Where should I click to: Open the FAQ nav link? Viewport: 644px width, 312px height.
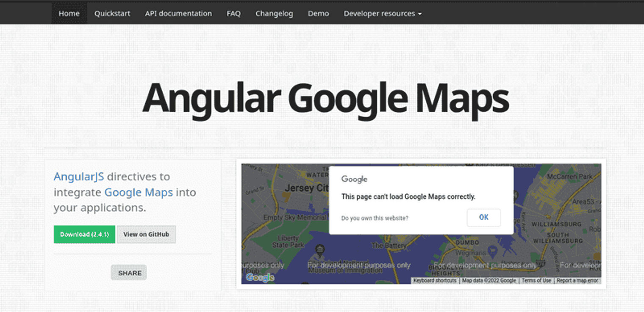(x=233, y=13)
